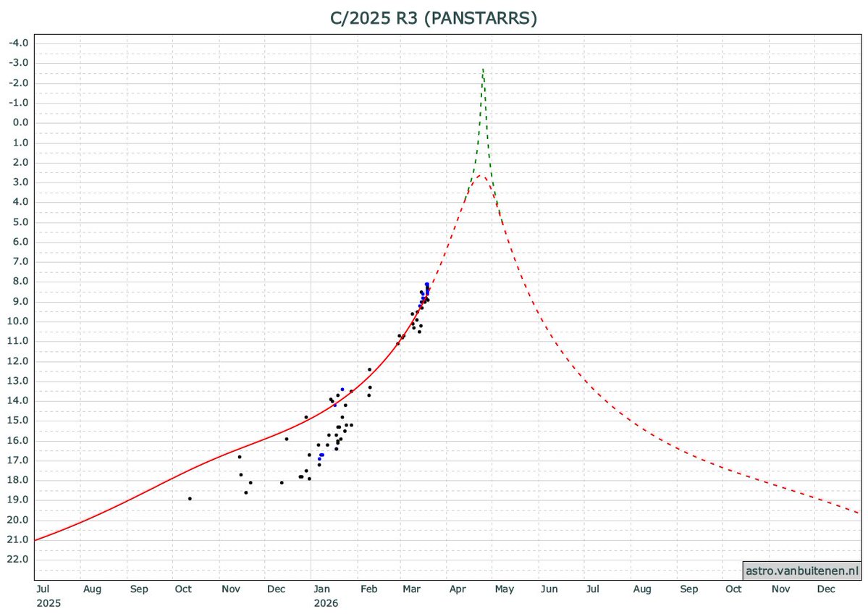Click the 19.0 magnitude axis label

pyautogui.click(x=18, y=500)
